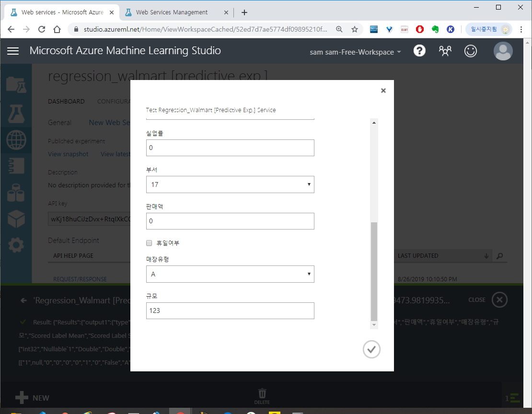The image size is (532, 414).
Task: Open Web Services globe in the sidebar
Action: click(16, 140)
